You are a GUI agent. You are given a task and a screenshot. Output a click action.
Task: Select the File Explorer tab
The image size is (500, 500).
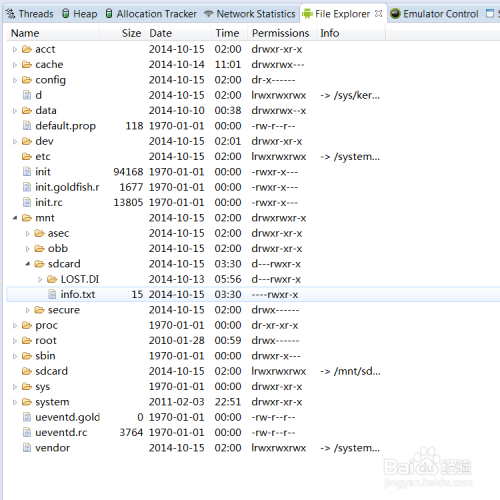(x=342, y=14)
